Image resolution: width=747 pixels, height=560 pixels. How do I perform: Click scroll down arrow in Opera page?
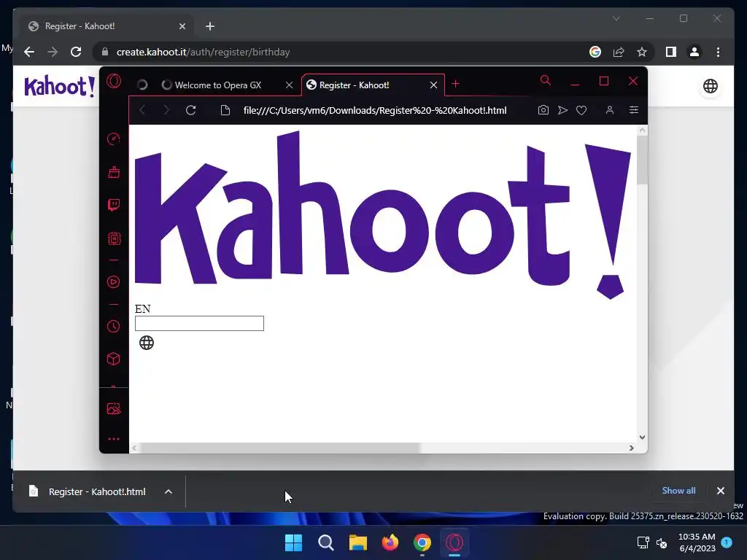[642, 437]
